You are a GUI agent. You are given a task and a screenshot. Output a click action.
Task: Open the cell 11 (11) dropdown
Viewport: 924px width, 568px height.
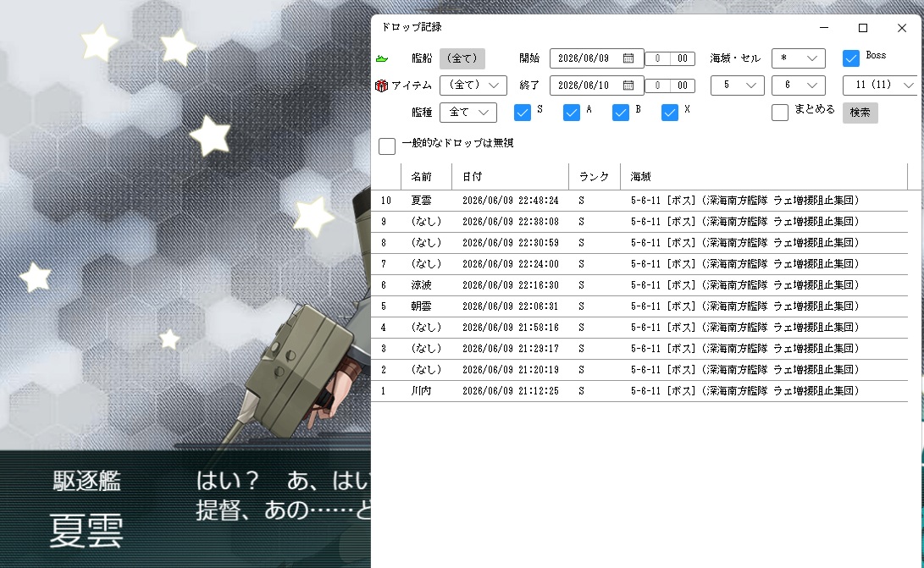(881, 85)
